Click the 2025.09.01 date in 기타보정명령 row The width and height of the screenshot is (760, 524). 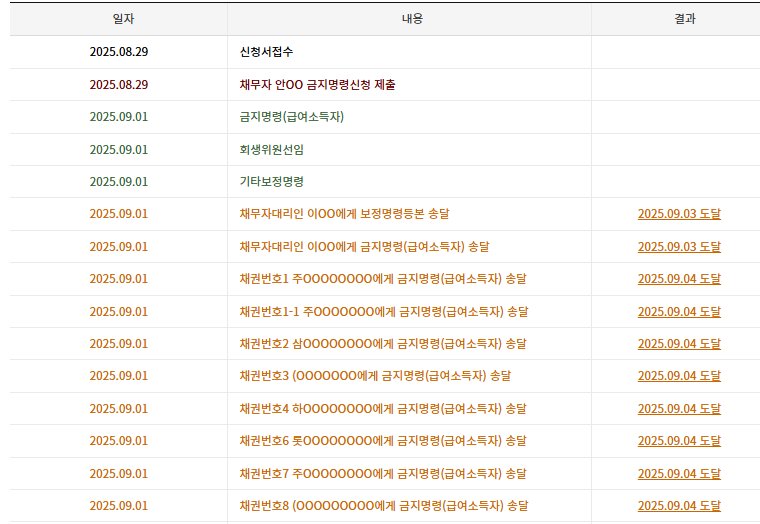click(x=119, y=182)
